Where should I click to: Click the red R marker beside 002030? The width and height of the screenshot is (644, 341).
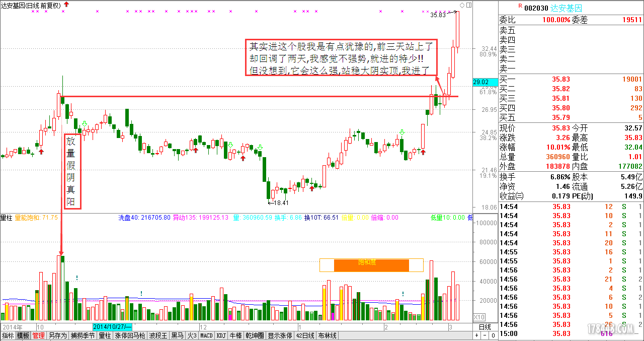pos(520,6)
